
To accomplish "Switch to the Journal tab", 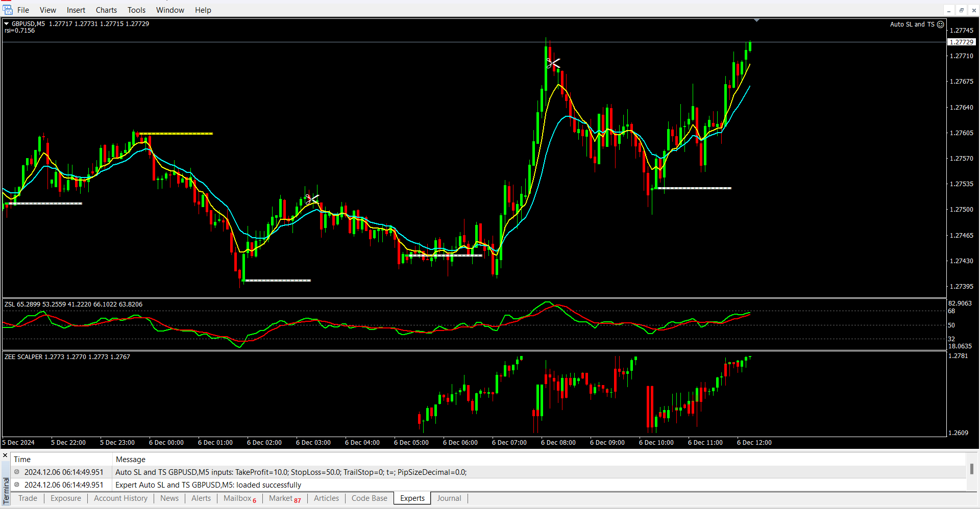I will [449, 498].
